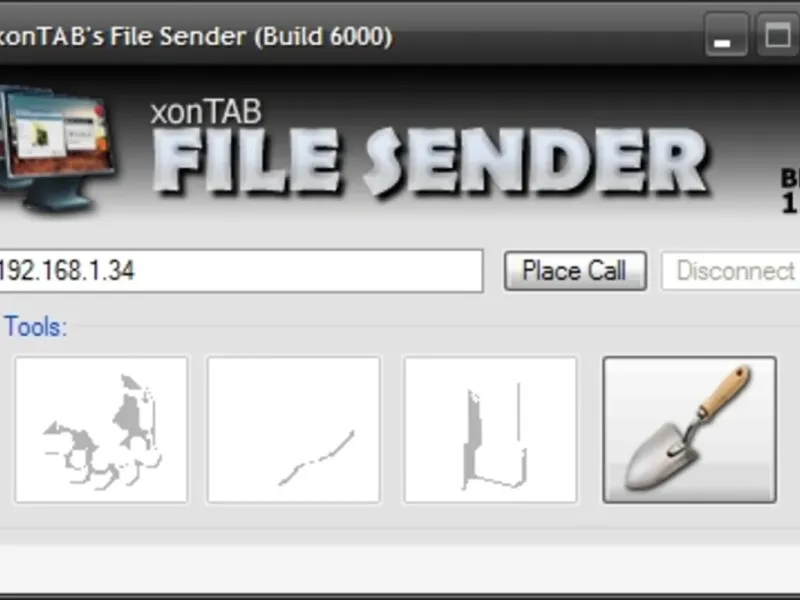Maximize the File Sender window
The height and width of the screenshot is (600, 800).
click(x=778, y=35)
